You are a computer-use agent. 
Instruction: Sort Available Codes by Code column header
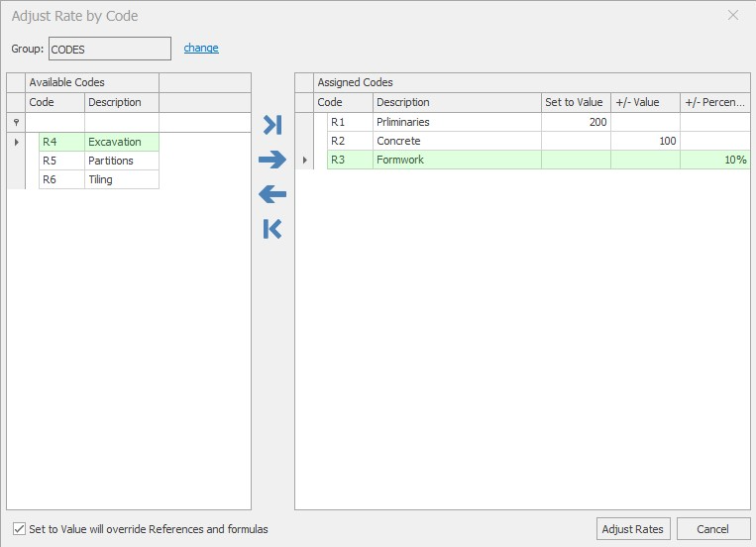(x=54, y=102)
